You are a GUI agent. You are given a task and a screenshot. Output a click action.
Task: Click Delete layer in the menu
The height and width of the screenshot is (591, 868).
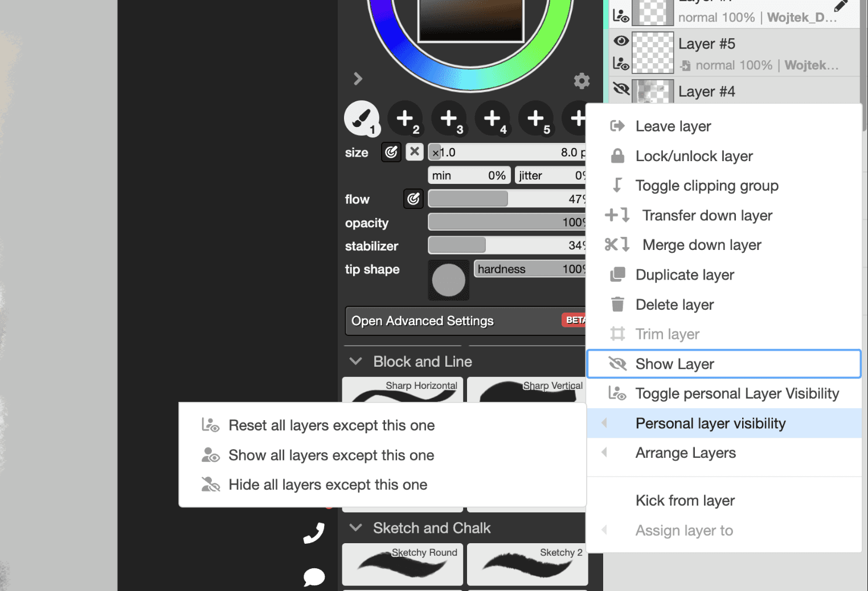pos(674,305)
